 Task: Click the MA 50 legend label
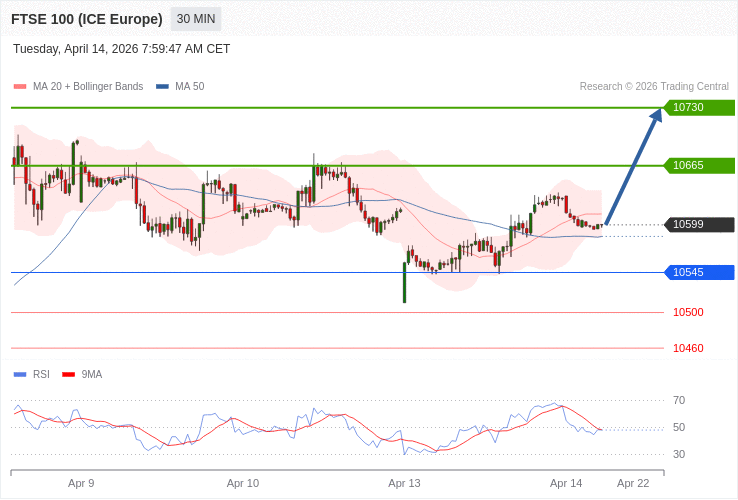(190, 87)
